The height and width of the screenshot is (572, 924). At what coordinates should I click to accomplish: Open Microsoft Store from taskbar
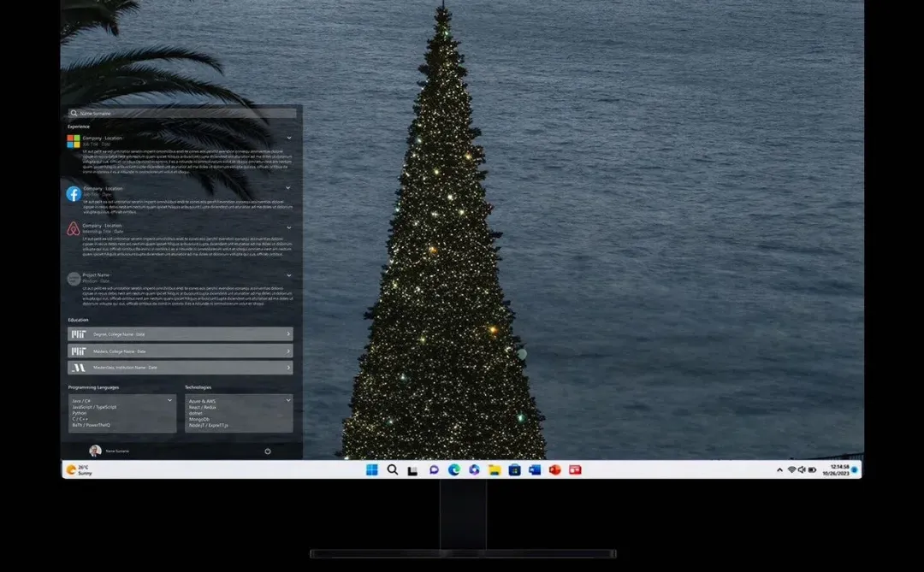514,469
